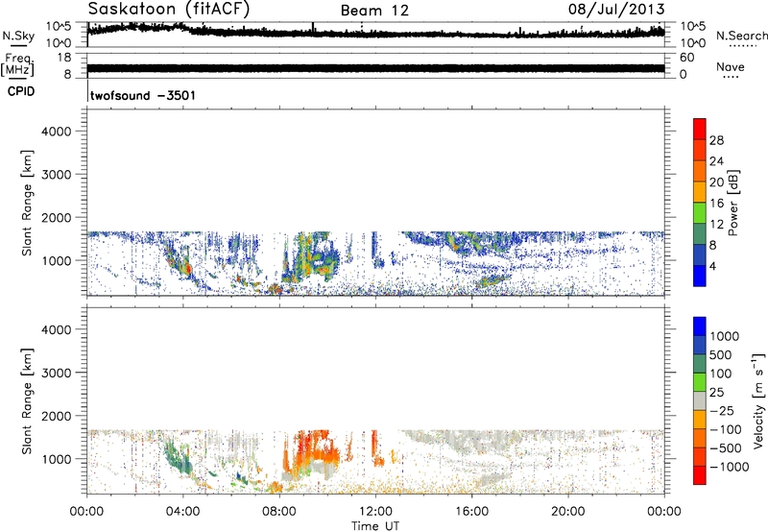Click the Saskatoon (fitACF) title
This screenshot has height=532, width=768.
[168, 10]
